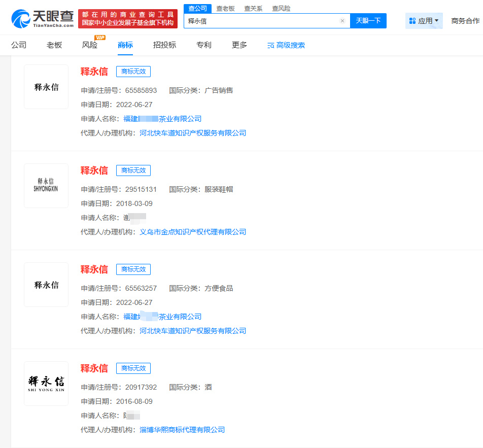This screenshot has width=483, height=448.
Task: Switch to the 老板 results tab
Action: pyautogui.click(x=54, y=45)
